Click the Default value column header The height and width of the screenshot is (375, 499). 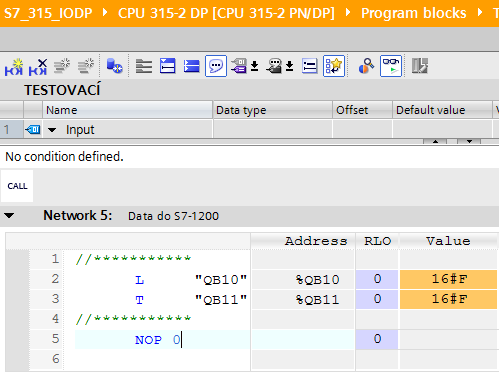442,110
